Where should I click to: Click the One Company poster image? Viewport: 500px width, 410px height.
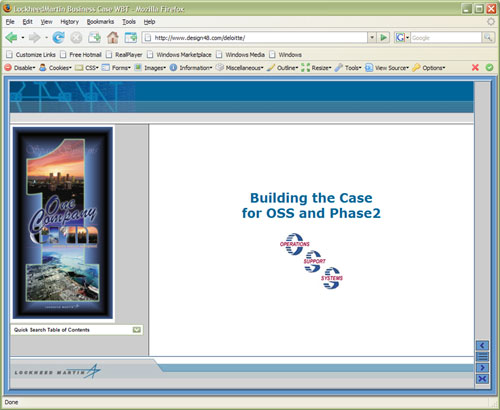63,223
